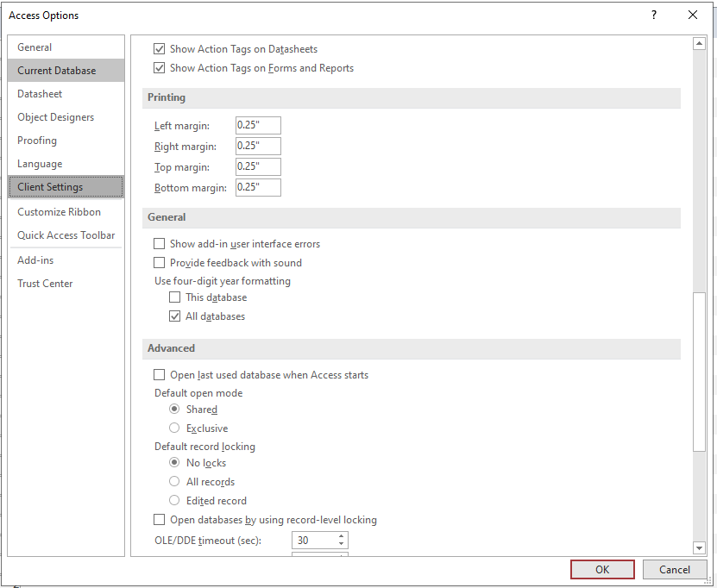
Task: Open the Proofing category
Action: pyautogui.click(x=66, y=141)
